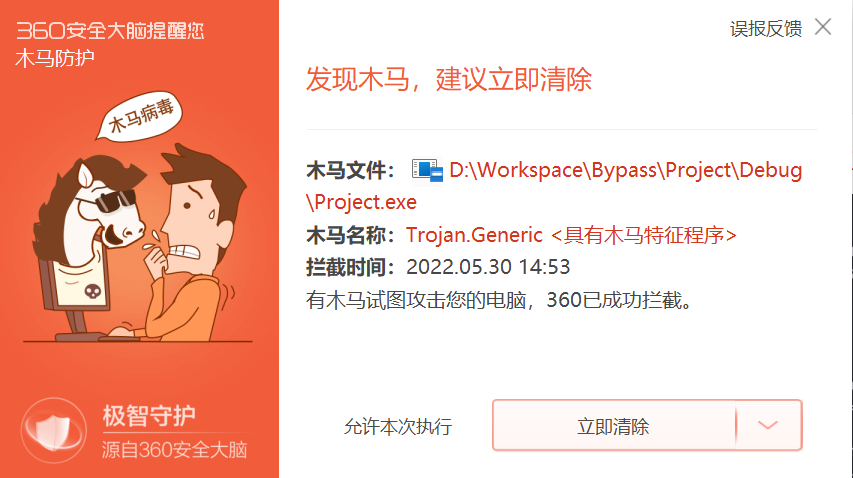Click the shield icon beside 极智守护

pyautogui.click(x=53, y=431)
